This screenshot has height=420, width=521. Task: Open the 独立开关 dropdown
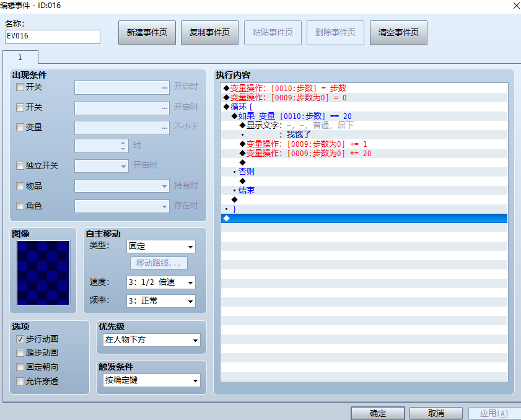(x=102, y=166)
